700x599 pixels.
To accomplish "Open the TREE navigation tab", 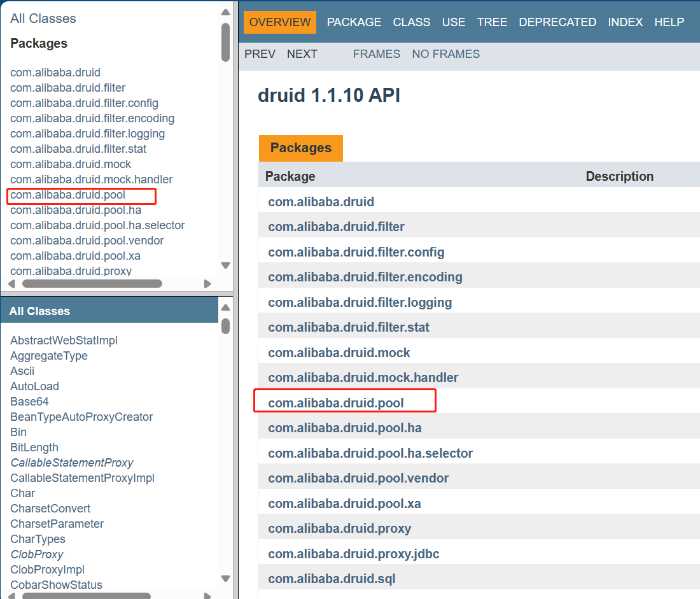I will point(492,22).
